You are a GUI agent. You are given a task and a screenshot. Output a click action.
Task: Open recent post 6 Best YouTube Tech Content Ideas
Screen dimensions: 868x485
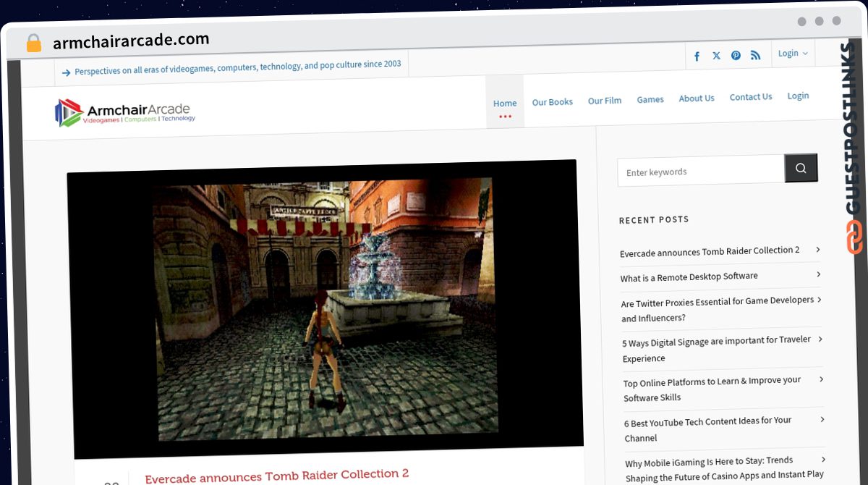click(x=708, y=429)
